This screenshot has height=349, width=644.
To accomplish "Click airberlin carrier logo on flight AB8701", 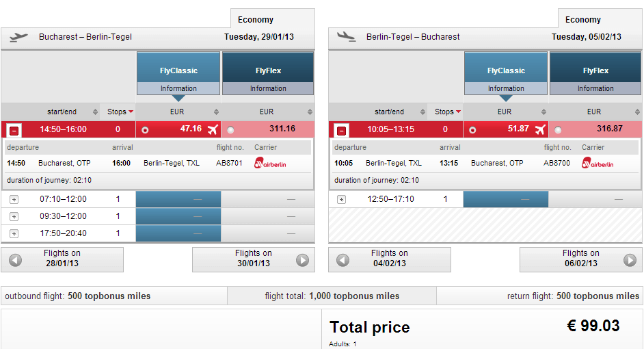I will pos(271,163).
